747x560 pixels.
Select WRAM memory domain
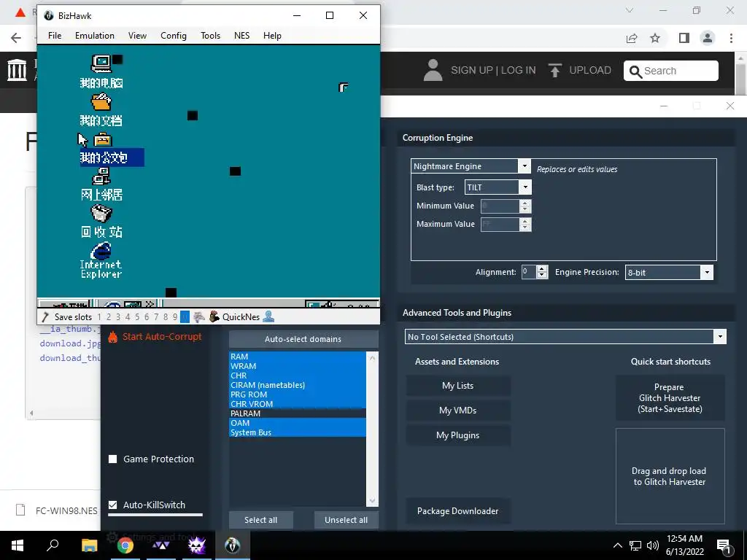pos(298,366)
